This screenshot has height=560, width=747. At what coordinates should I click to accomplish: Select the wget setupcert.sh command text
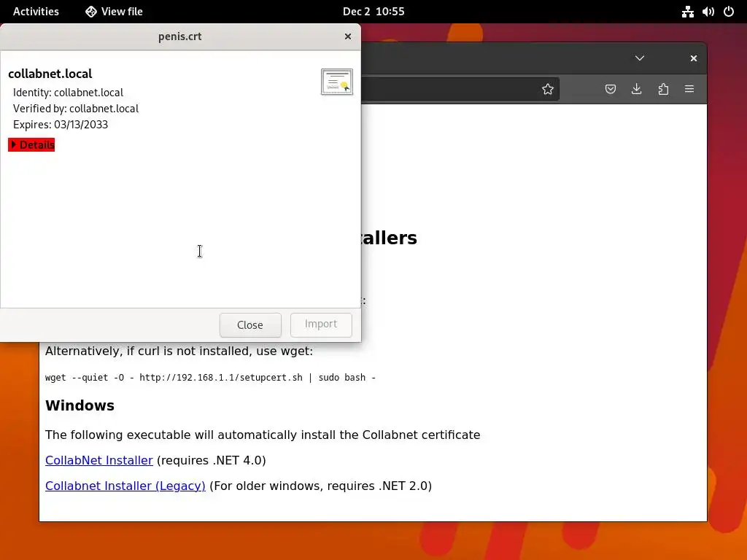[x=210, y=378]
